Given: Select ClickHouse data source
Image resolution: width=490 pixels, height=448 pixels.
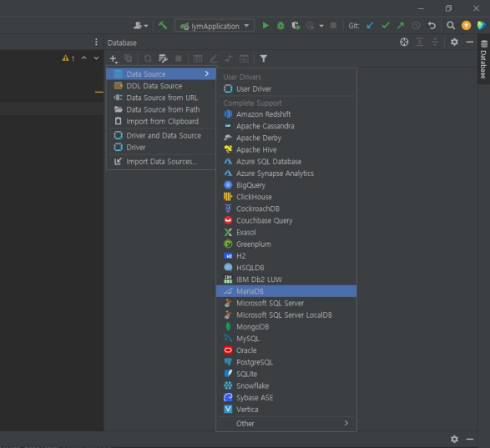Looking at the screenshot, I should point(286,197).
